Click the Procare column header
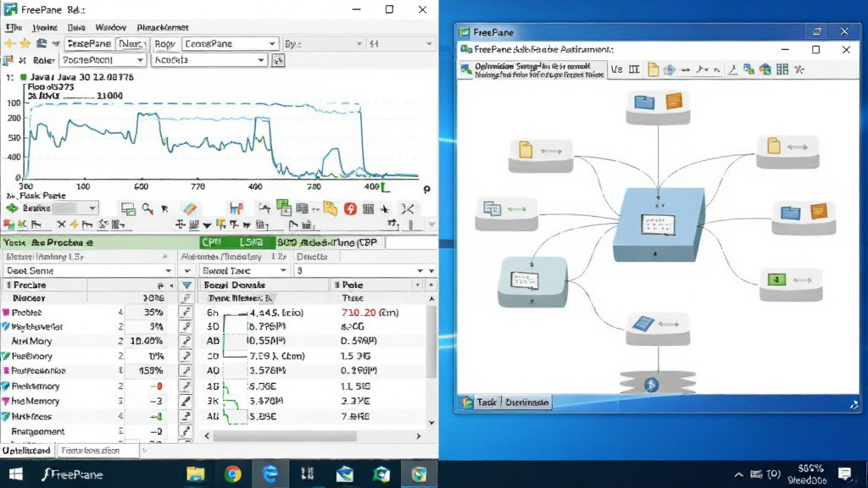This screenshot has width=868, height=488. click(44, 285)
